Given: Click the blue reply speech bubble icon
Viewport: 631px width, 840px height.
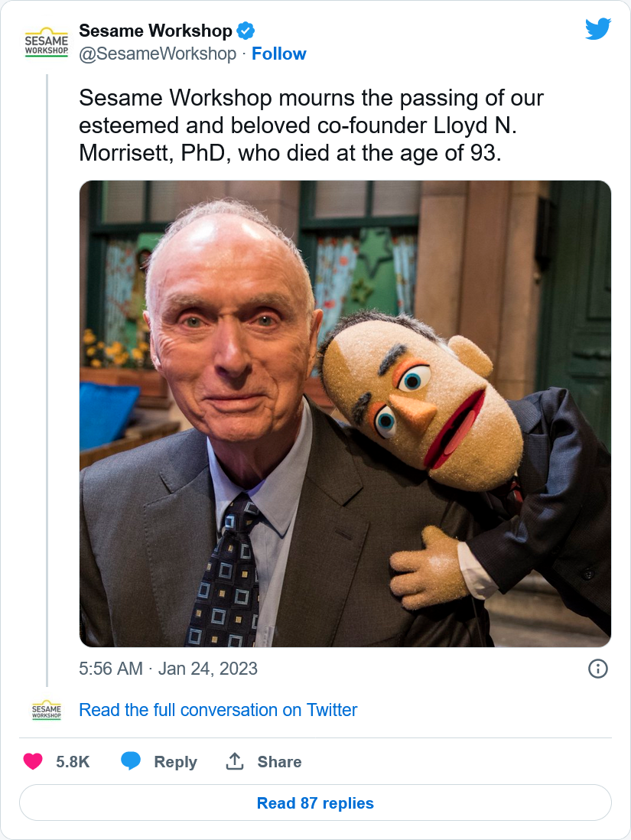Looking at the screenshot, I should (131, 761).
